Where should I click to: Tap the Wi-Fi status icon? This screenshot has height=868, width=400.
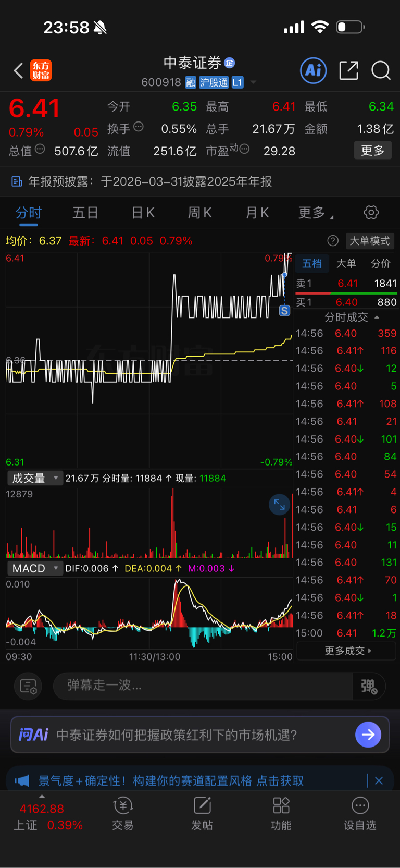(320, 27)
